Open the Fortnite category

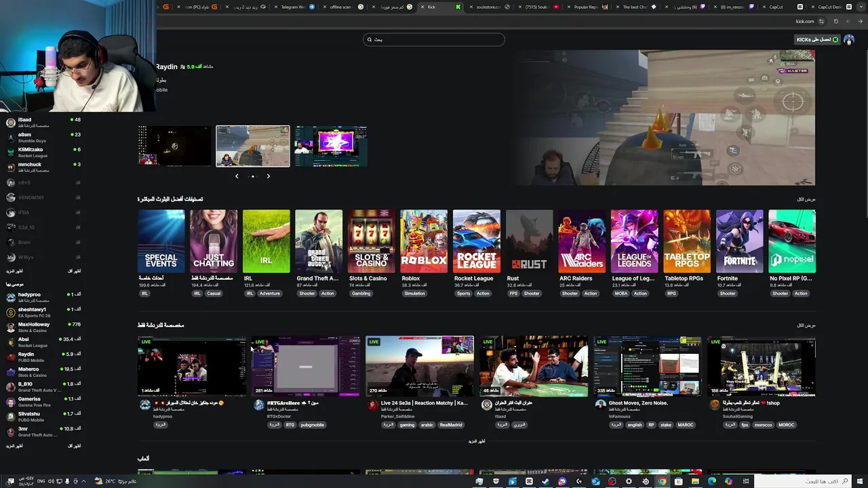click(x=739, y=241)
